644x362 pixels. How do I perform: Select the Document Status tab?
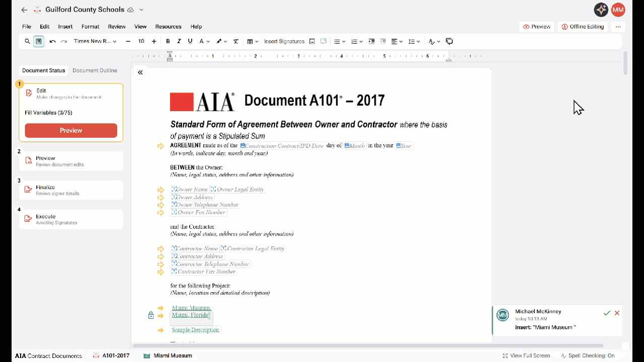tap(44, 70)
